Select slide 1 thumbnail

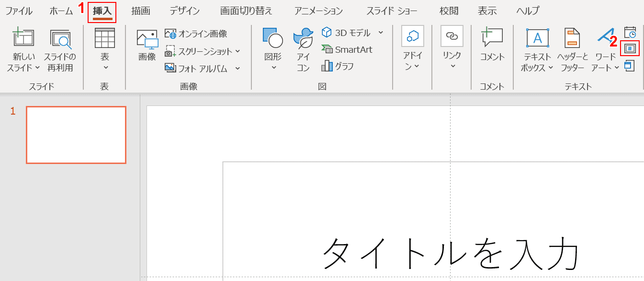pos(76,135)
